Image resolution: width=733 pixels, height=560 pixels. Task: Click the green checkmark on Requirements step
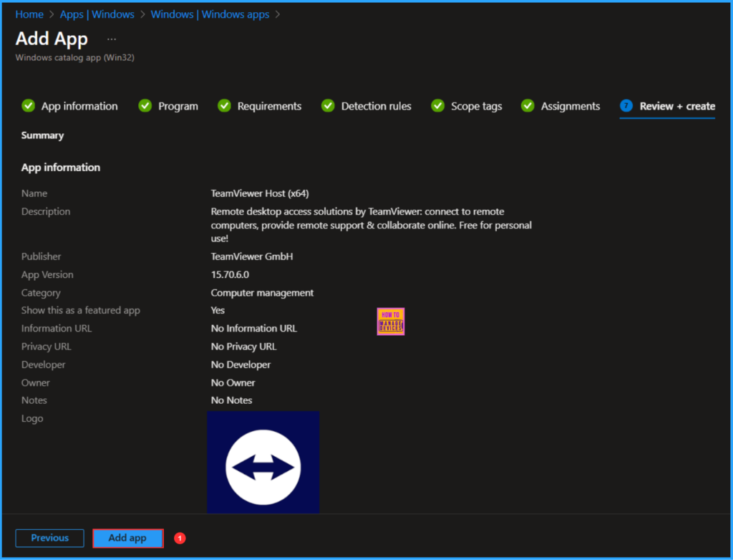click(224, 105)
